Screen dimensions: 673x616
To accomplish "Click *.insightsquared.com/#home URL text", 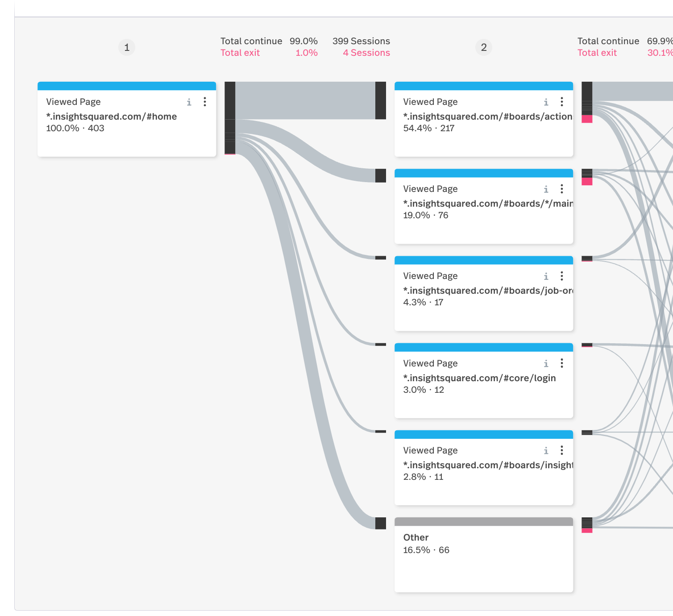I will pos(112,117).
